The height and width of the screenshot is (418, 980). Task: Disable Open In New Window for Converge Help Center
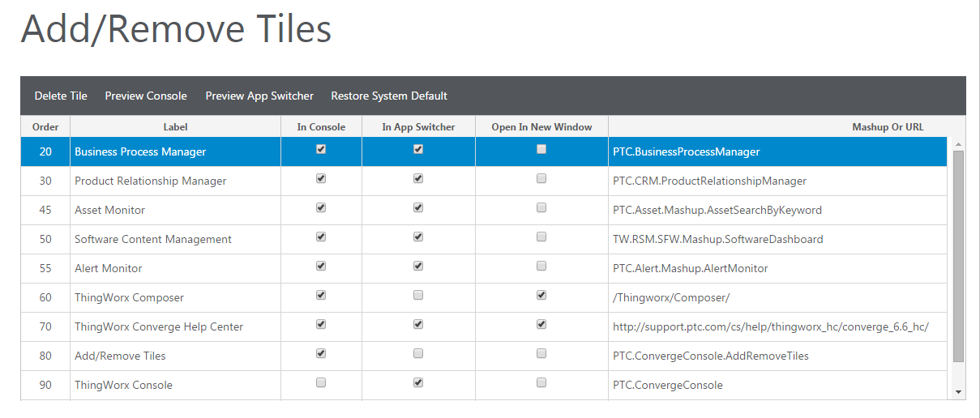(x=541, y=324)
